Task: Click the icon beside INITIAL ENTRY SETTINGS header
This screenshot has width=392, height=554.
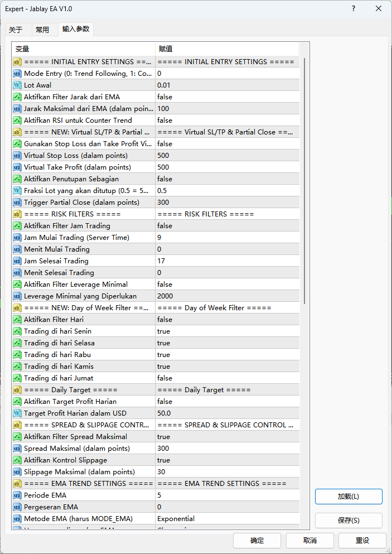Action: click(17, 62)
